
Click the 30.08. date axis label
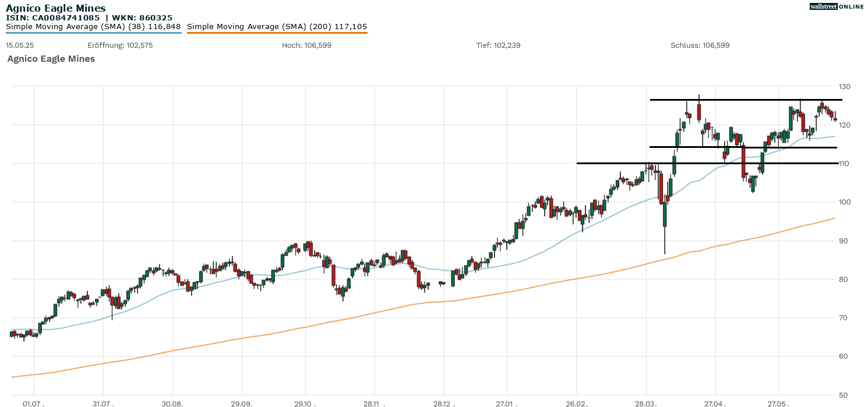point(172,403)
